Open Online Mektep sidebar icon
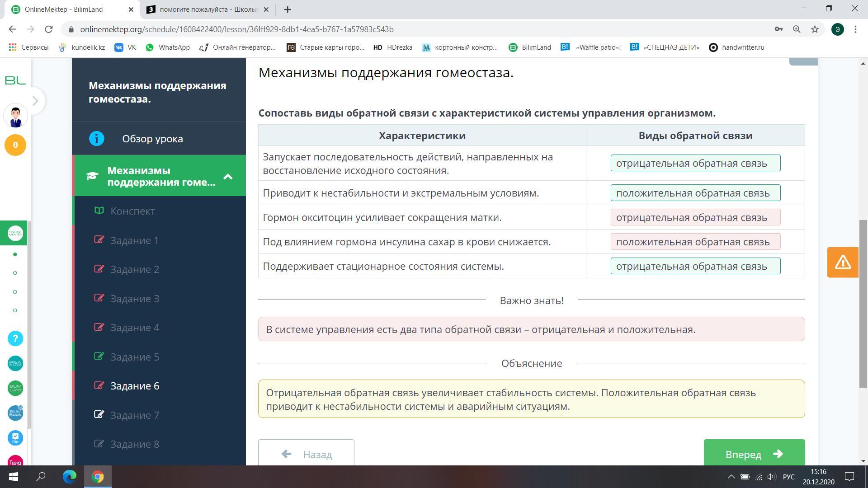868x488 pixels. point(15,233)
